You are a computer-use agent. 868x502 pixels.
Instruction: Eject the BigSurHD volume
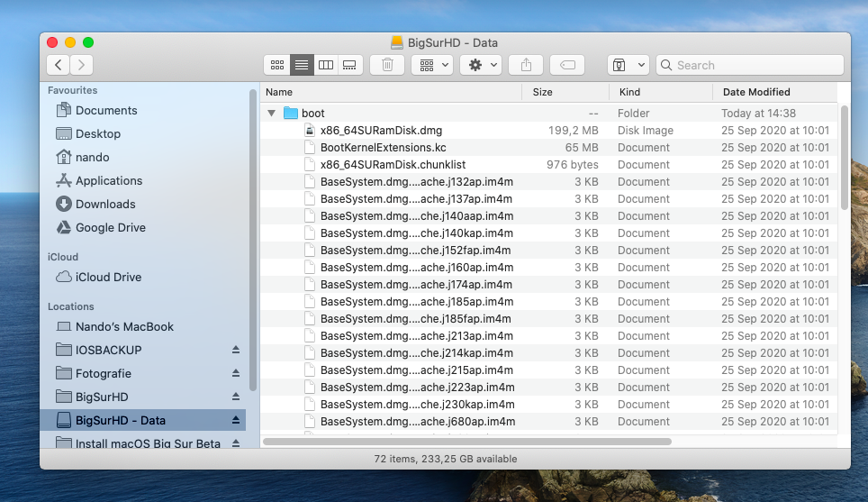point(236,397)
